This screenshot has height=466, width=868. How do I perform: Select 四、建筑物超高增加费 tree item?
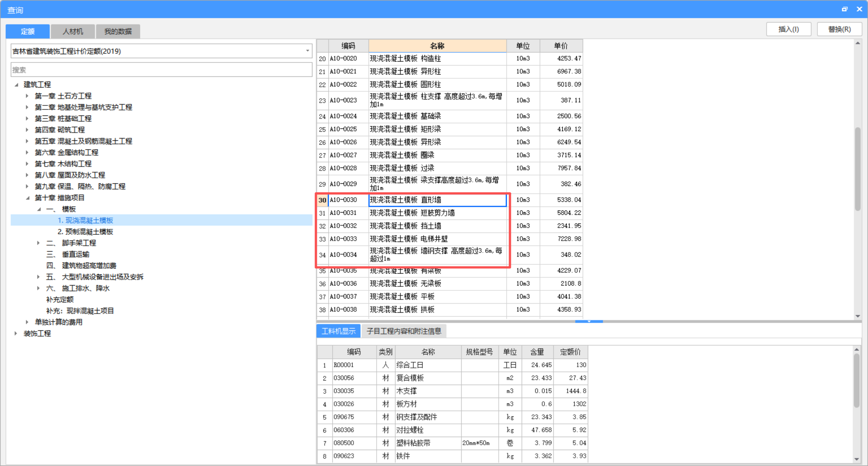81,266
